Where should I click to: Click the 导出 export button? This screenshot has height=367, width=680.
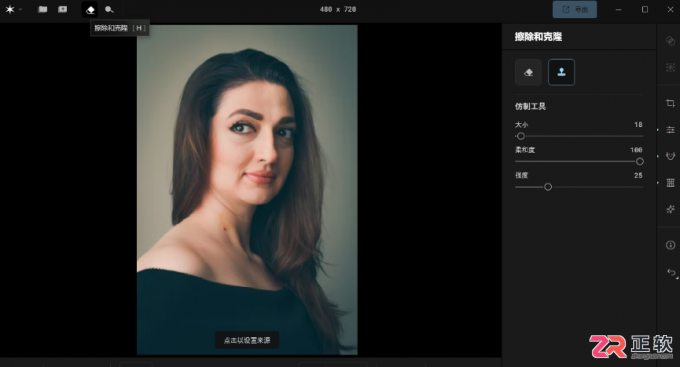[575, 10]
